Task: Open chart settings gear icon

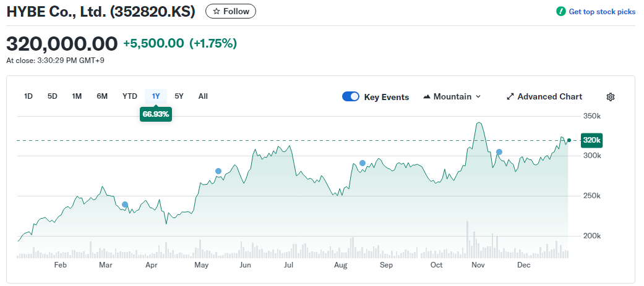Action: [611, 97]
